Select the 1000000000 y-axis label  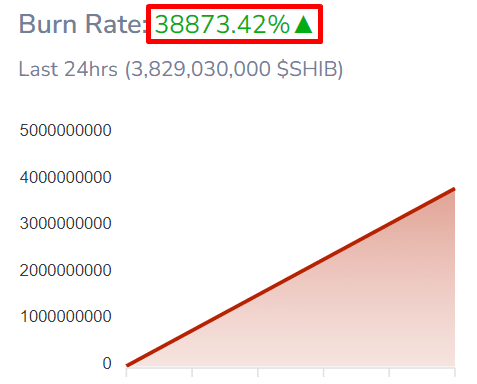coord(66,316)
